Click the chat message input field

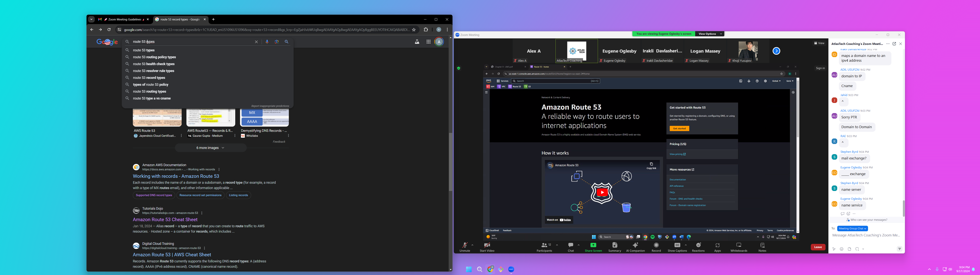pyautogui.click(x=866, y=235)
